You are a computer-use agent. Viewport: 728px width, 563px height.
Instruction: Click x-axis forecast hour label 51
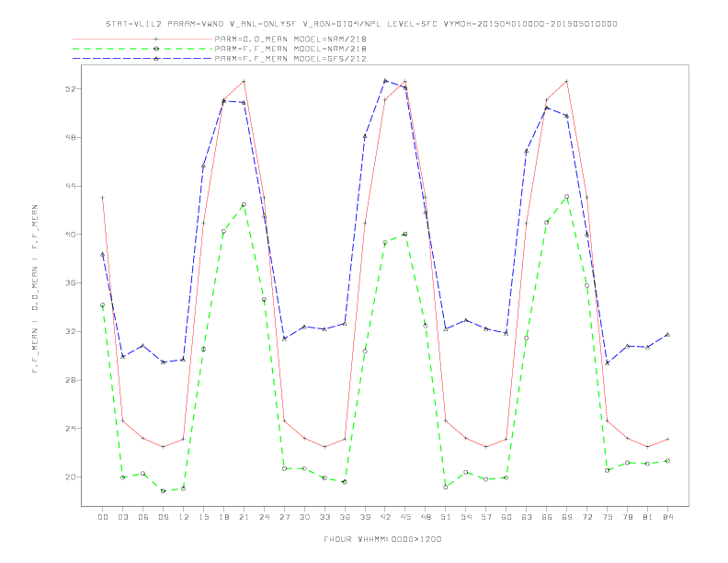tap(446, 517)
